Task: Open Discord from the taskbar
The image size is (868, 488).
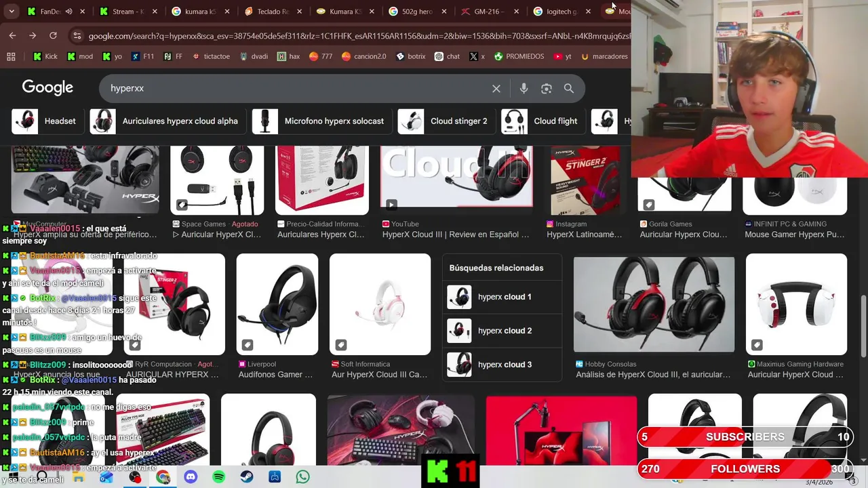Action: click(191, 477)
